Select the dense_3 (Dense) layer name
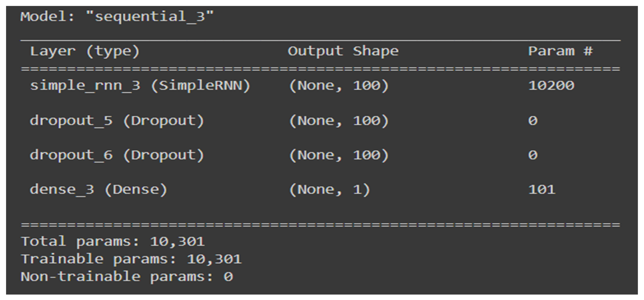This screenshot has height=300, width=644. click(98, 190)
